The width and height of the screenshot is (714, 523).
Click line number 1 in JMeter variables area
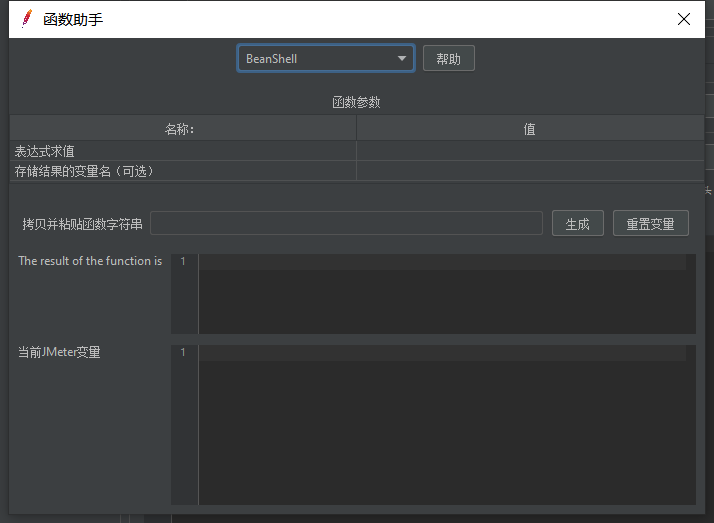click(x=183, y=352)
